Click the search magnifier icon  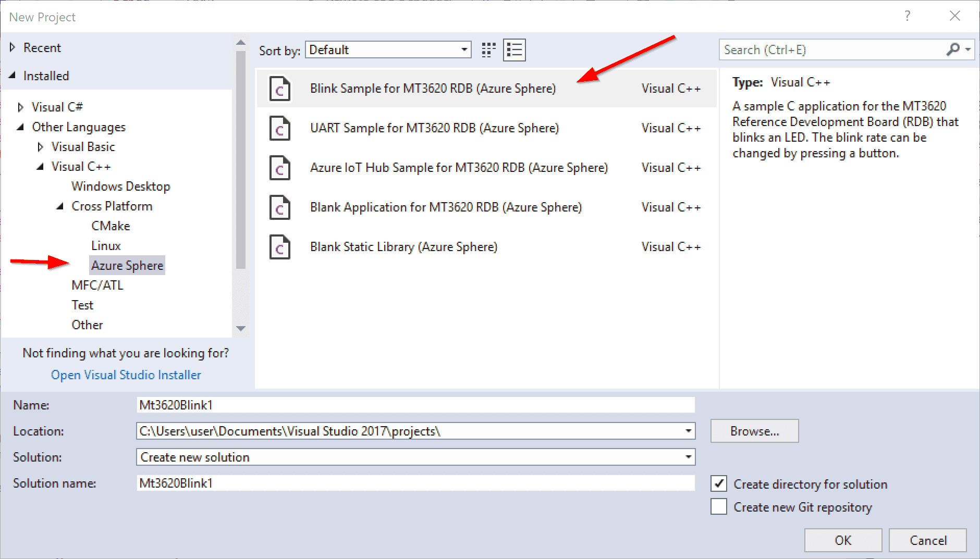coord(953,49)
